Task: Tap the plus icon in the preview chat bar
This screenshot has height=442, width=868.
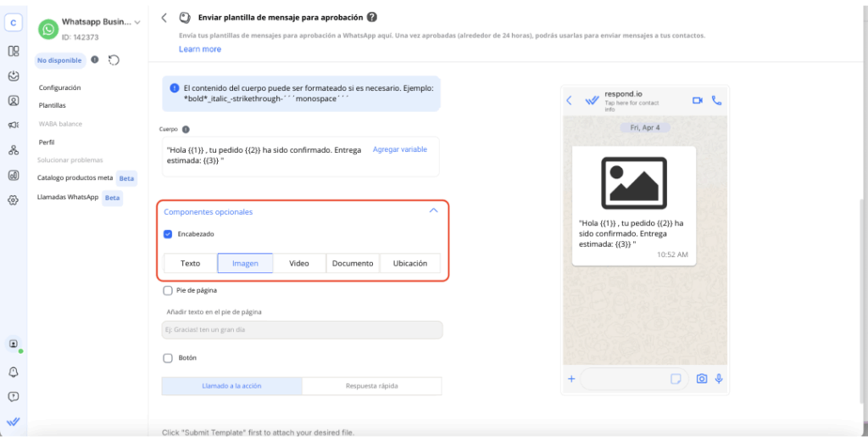Action: tap(571, 379)
